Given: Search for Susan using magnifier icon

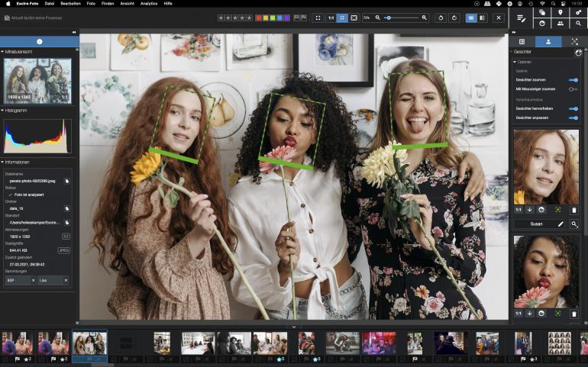Looking at the screenshot, I should [574, 224].
